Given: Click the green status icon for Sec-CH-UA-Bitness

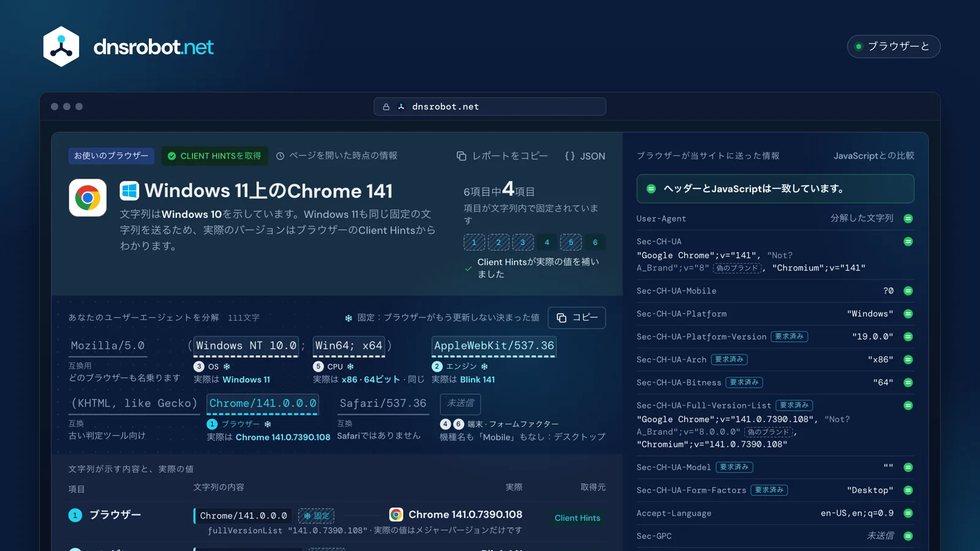Looking at the screenshot, I should pos(908,383).
